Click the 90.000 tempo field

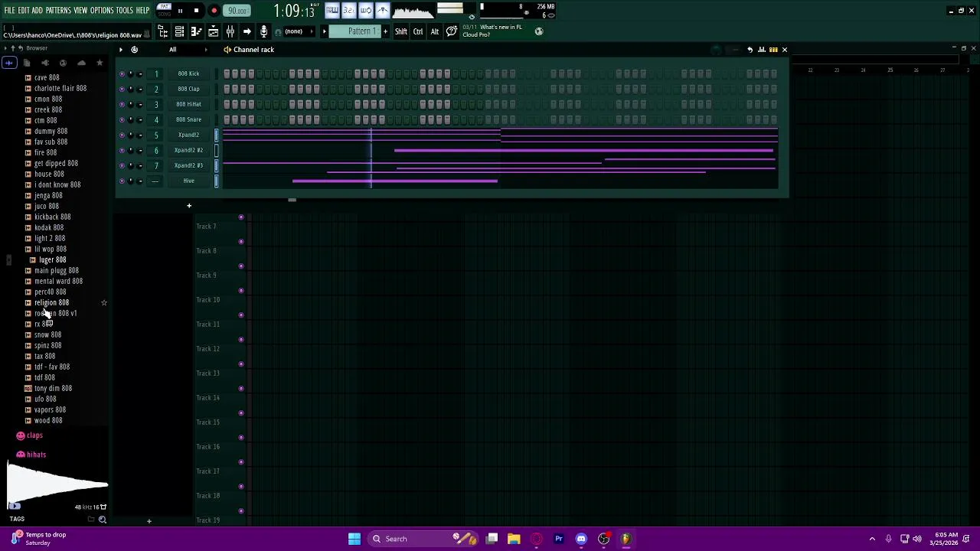(x=237, y=11)
